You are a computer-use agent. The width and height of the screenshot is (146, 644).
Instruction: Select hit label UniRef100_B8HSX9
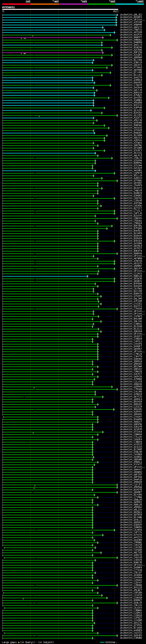pos(131,93)
